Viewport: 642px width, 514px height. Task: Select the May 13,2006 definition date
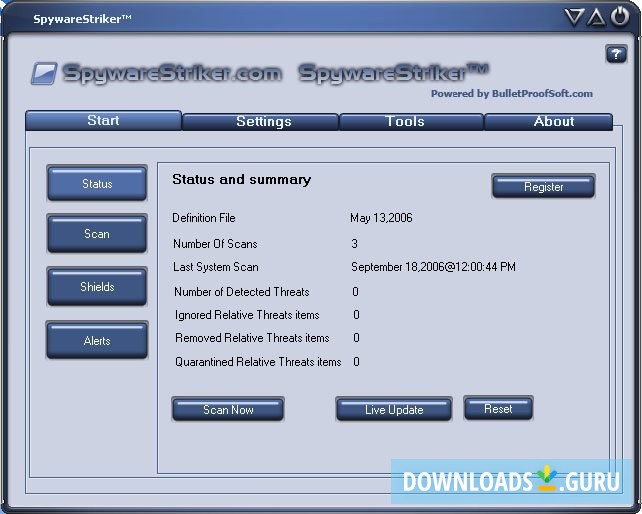[381, 218]
